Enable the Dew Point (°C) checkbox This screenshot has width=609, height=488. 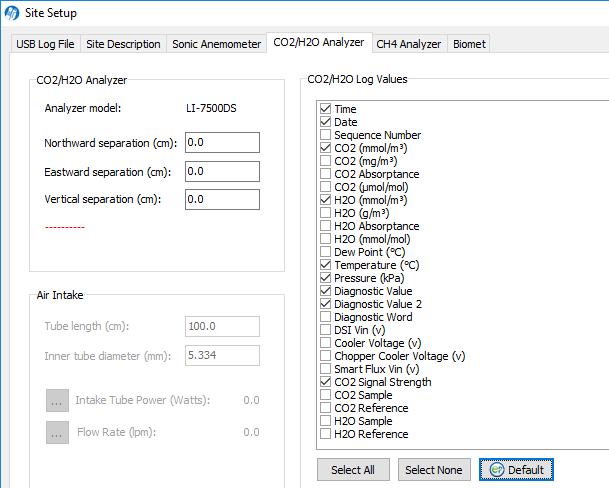(x=325, y=252)
